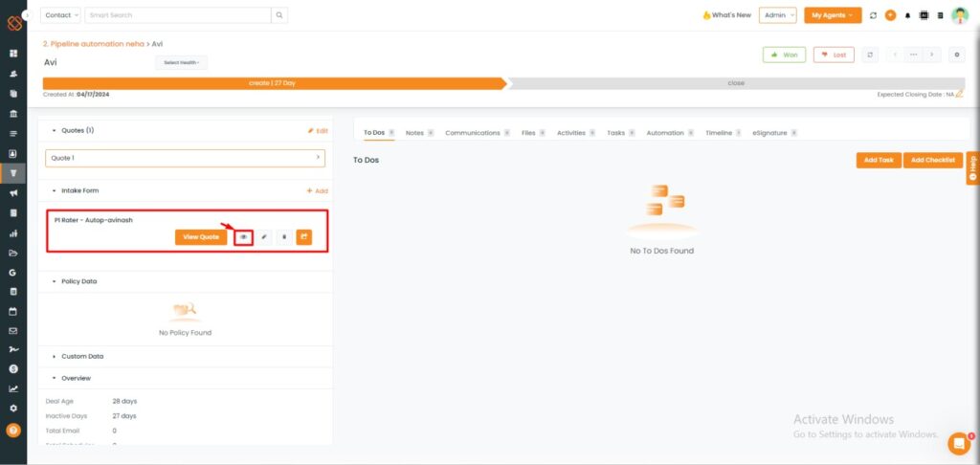980x465 pixels.
Task: Switch to the eSignature tab
Action: coord(774,133)
